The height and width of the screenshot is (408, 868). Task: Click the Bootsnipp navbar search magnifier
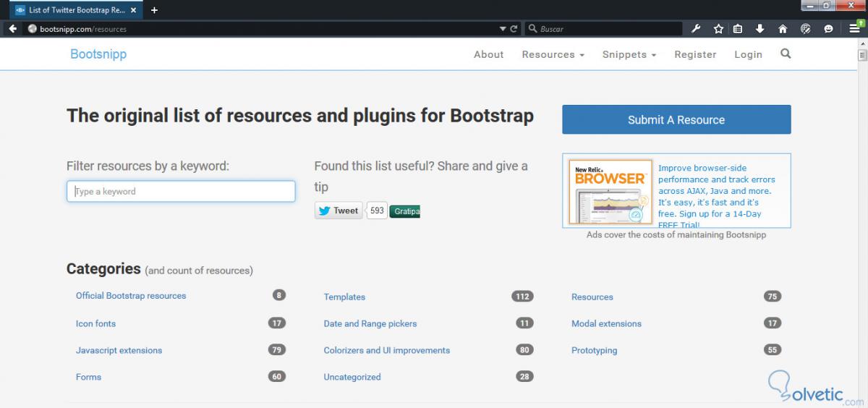[786, 54]
